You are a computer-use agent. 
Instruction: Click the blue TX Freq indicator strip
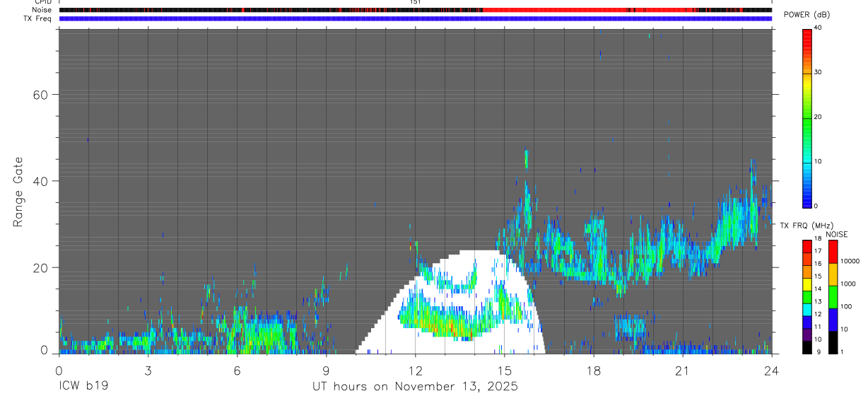pyautogui.click(x=415, y=18)
